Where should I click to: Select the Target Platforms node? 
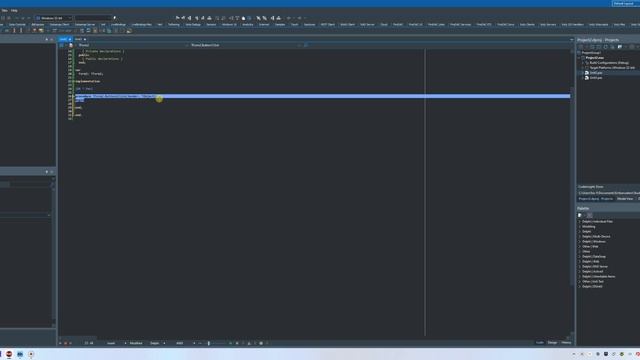click(x=612, y=68)
